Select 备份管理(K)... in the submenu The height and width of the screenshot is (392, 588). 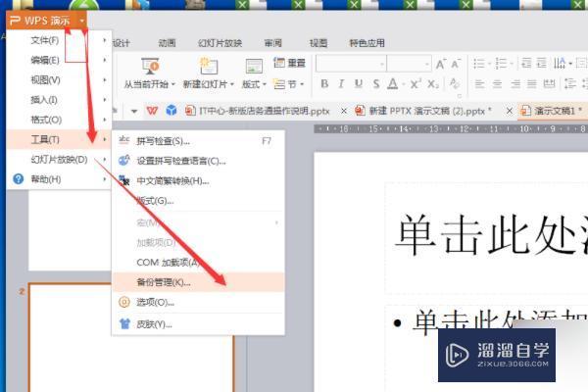198,282
